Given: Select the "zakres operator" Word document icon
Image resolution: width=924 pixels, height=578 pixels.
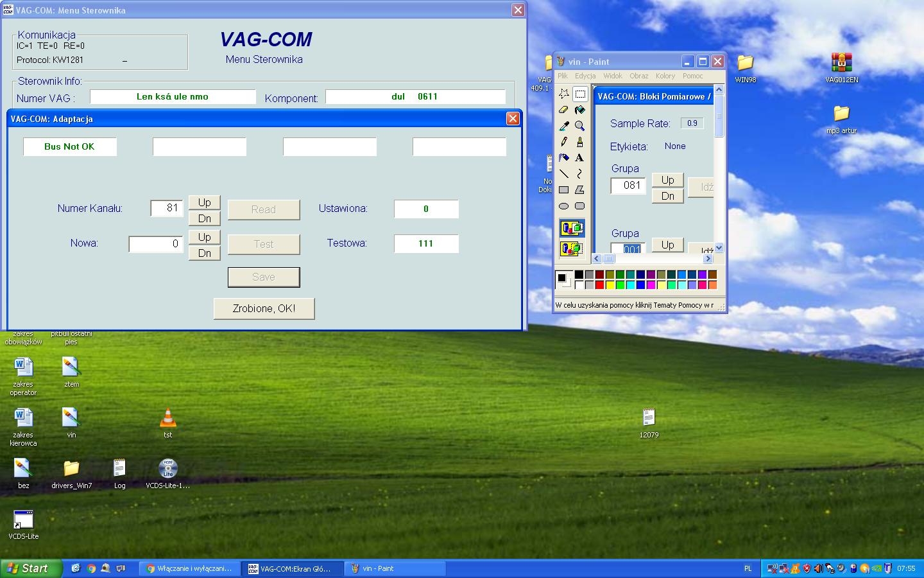Looking at the screenshot, I should [x=23, y=376].
